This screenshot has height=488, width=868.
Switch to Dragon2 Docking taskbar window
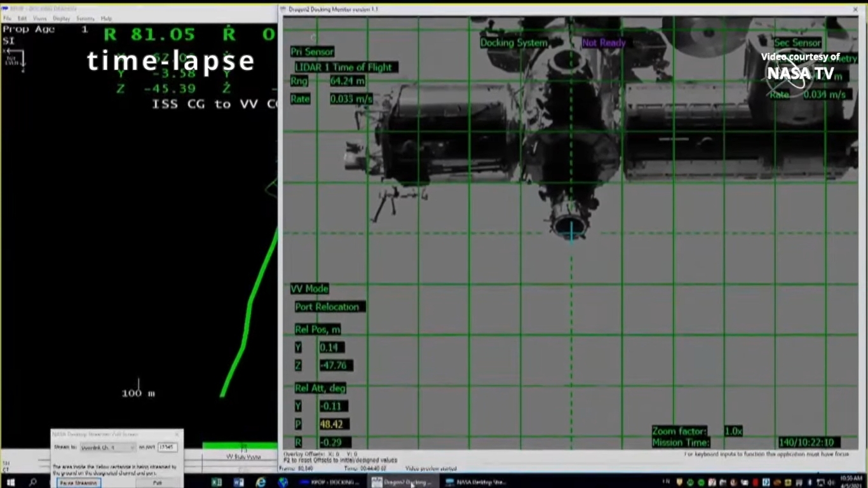402,483
